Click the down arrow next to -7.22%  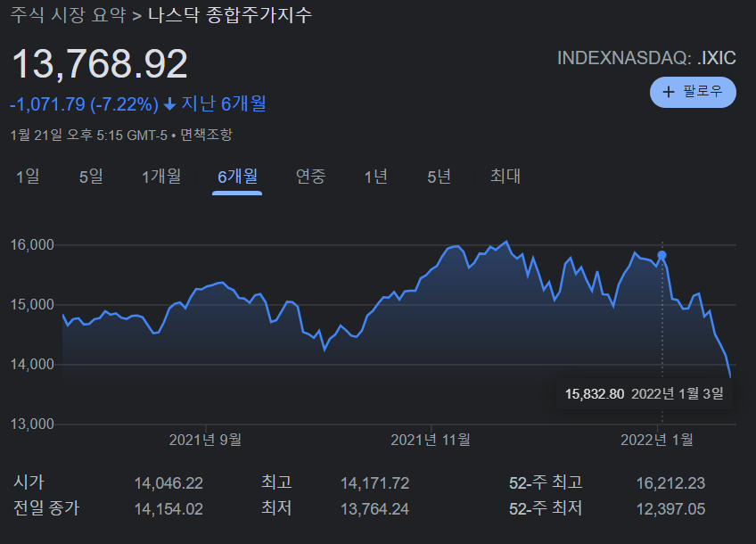169,104
